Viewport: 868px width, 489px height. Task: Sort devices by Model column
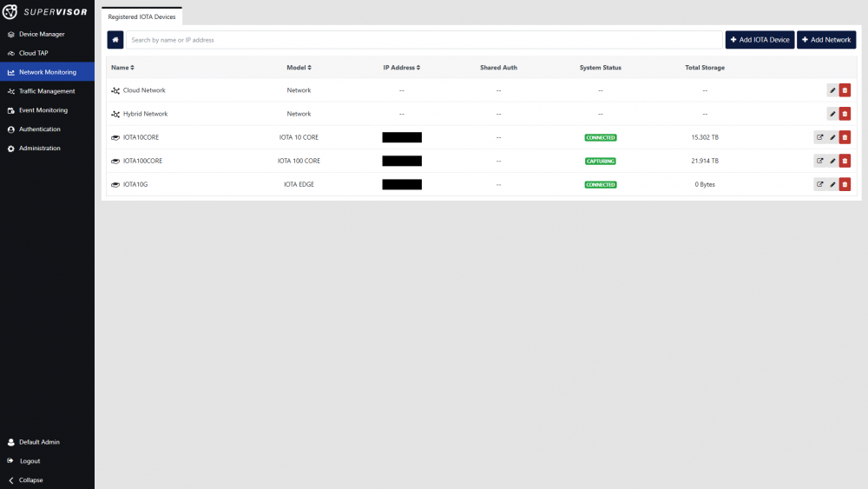tap(299, 68)
